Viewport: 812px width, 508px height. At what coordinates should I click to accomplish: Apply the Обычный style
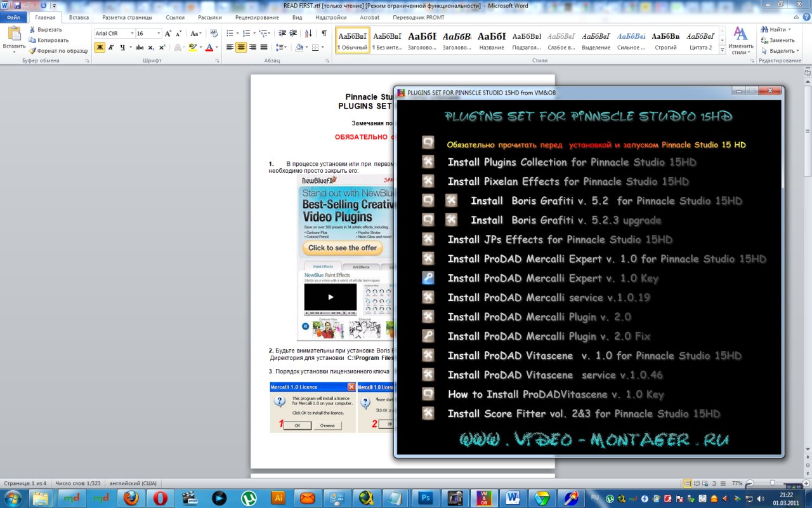[x=352, y=40]
